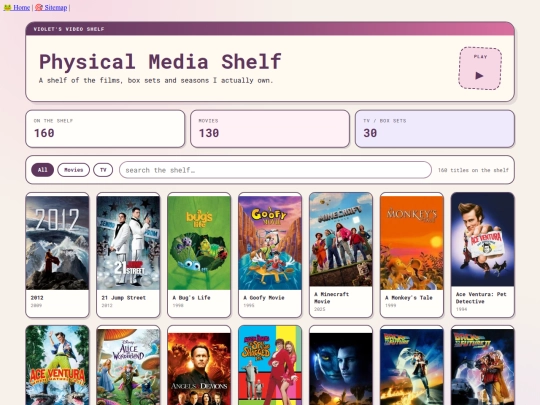The image size is (540, 405).
Task: Click the '2012' title text
Action: coord(37,298)
